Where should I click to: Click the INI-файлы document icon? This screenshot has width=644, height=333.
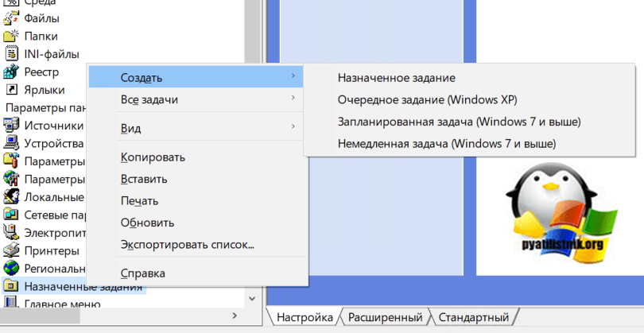pyautogui.click(x=11, y=54)
